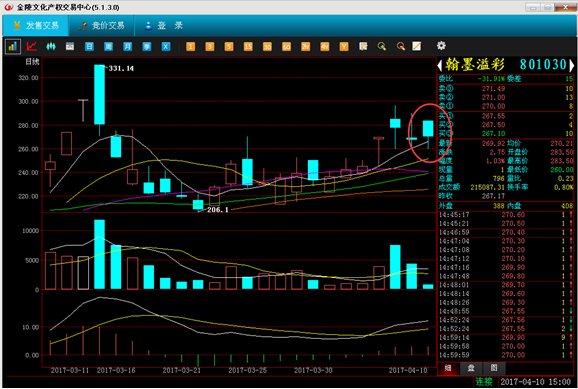Viewport: 578px width, 389px height.
Task: Toggle the 1-minute period button
Action: (191, 46)
